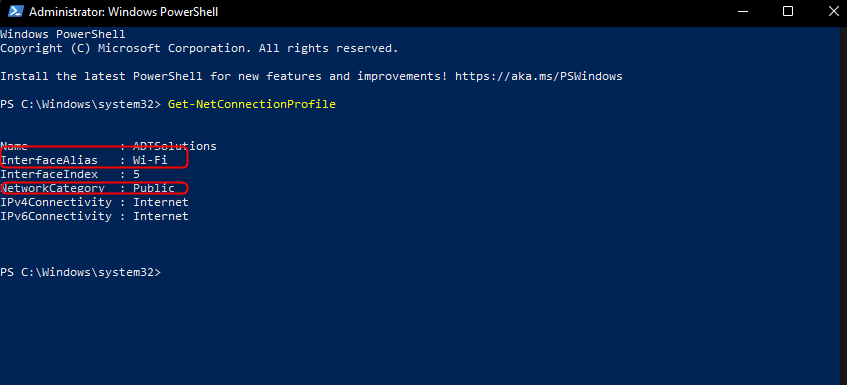847x385 pixels.
Task: Click the IPv4Connectivity Internet line
Action: click(x=95, y=202)
